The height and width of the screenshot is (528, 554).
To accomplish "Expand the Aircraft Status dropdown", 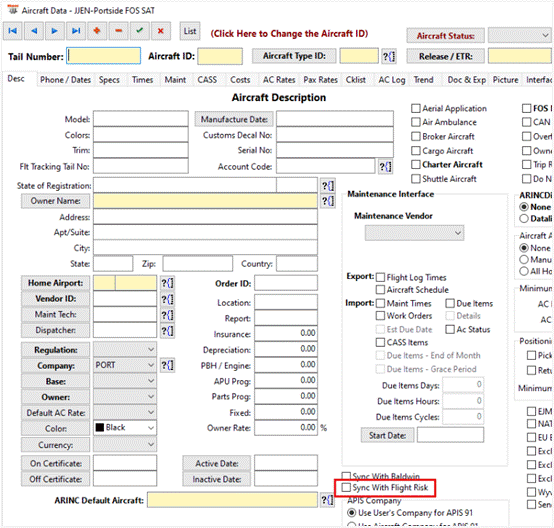I will (520, 35).
